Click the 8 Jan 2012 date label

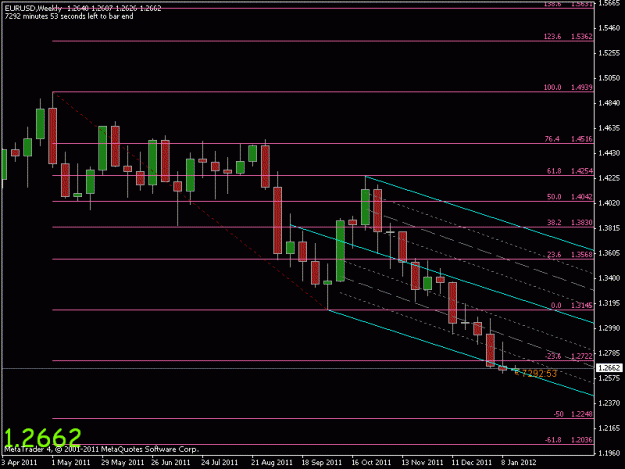pos(519,463)
